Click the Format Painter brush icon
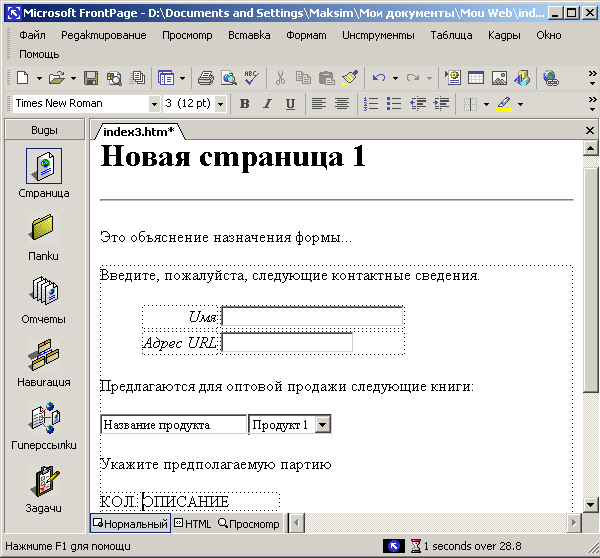Screen dimensions: 600x558 click(349, 77)
